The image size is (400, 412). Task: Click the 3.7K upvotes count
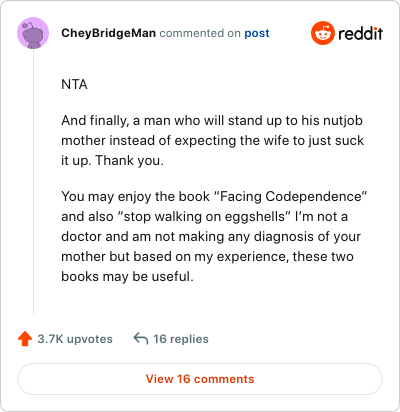[x=75, y=339]
